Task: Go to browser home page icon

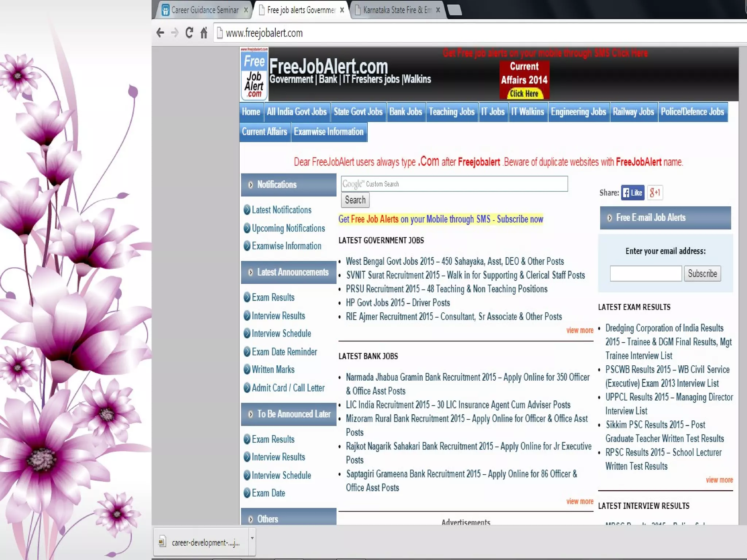Action: (x=204, y=33)
